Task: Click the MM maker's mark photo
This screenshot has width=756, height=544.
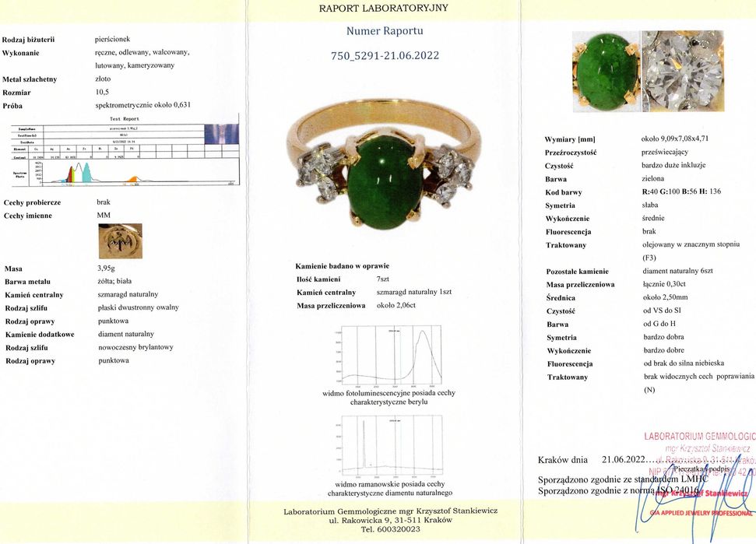Action: coord(120,241)
